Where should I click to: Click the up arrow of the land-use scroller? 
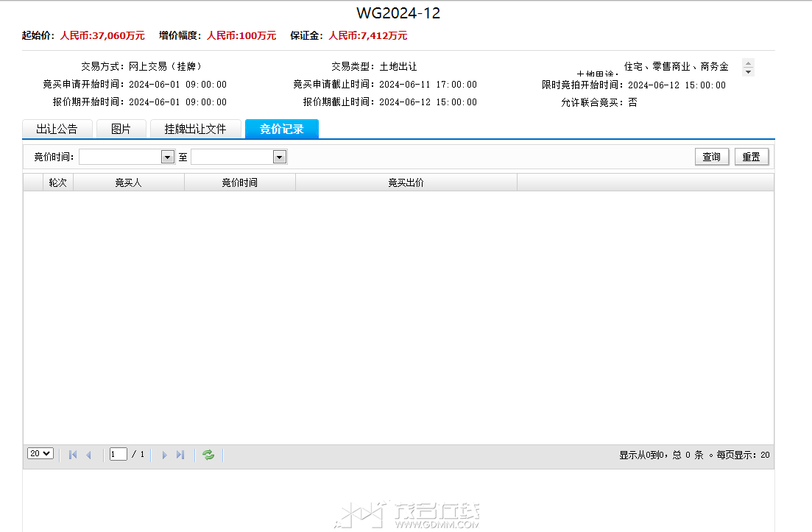(x=748, y=63)
